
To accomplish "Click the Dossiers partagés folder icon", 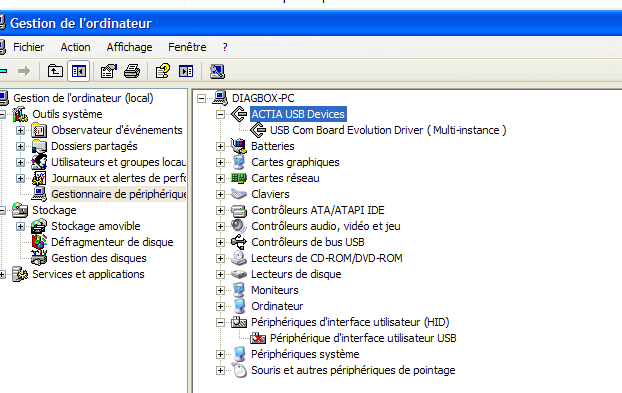I will [x=39, y=146].
